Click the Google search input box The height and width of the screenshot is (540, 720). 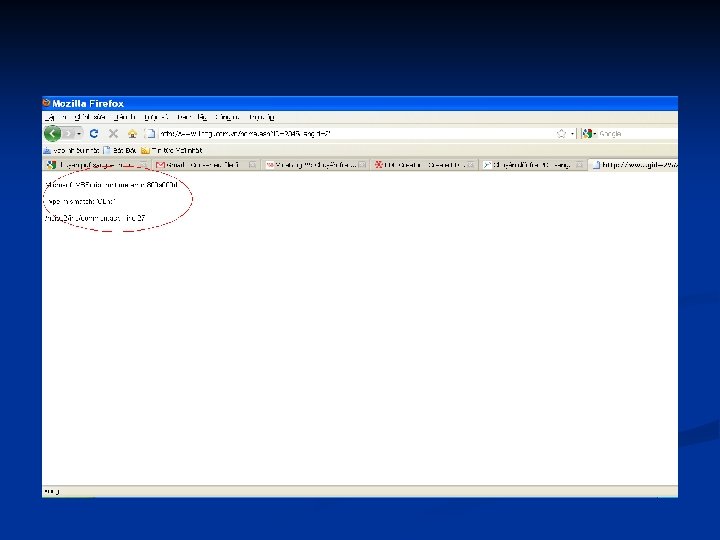pos(638,134)
